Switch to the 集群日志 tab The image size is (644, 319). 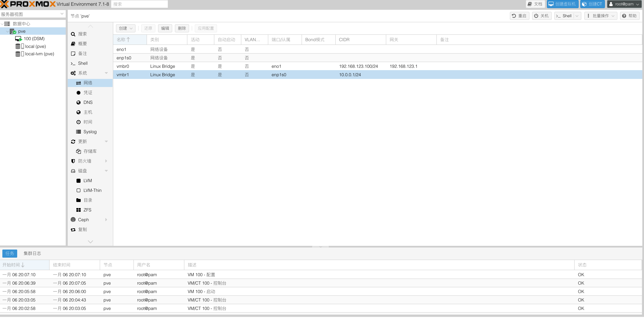click(x=32, y=253)
